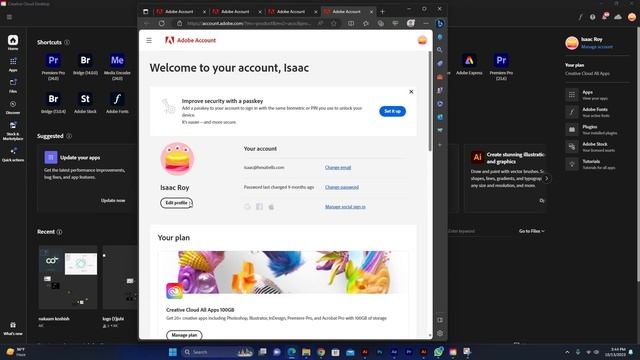The width and height of the screenshot is (640, 360).
Task: Click Manage account link in Creative Cloud
Action: coord(597,47)
